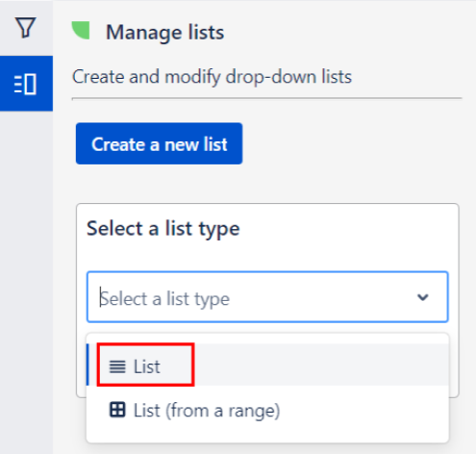
Task: Click blank space in List (from a range) row
Action: 363,410
